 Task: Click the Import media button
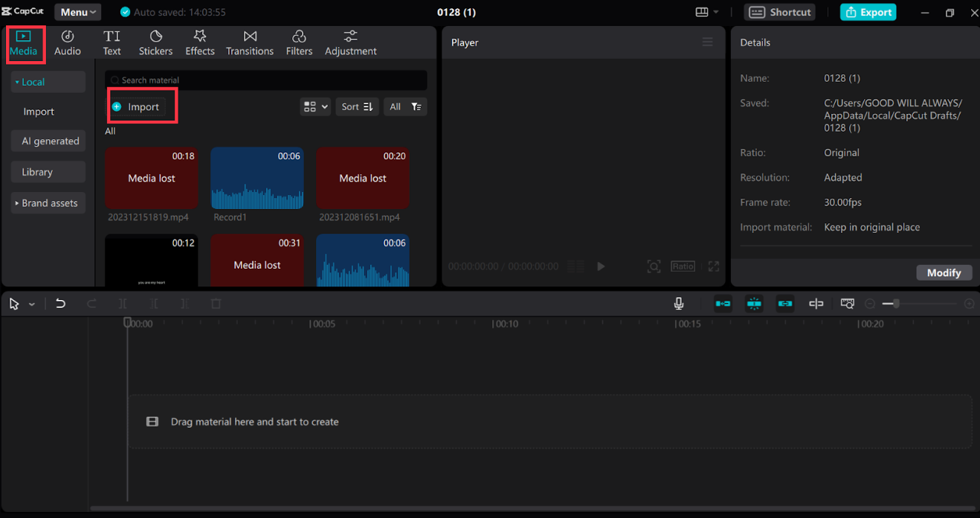pos(138,106)
